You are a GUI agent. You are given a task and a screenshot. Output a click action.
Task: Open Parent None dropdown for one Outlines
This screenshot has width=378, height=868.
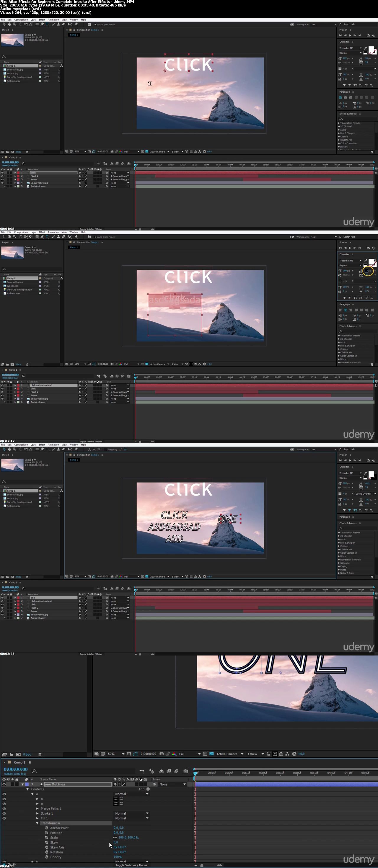(x=172, y=784)
